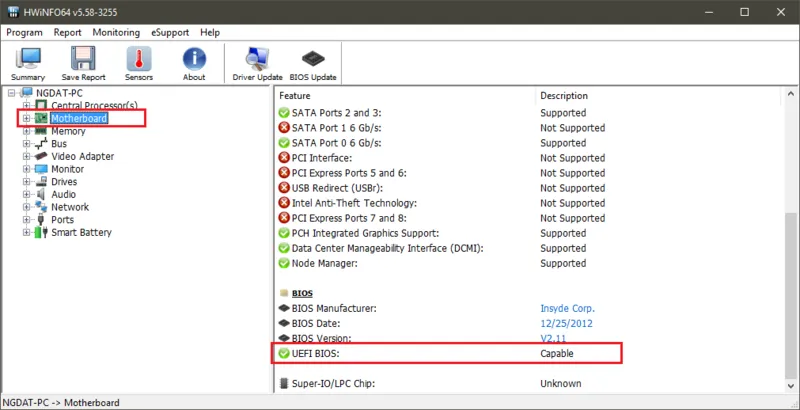Launch Driver Update from toolbar
This screenshot has height=410, width=800.
pos(257,64)
